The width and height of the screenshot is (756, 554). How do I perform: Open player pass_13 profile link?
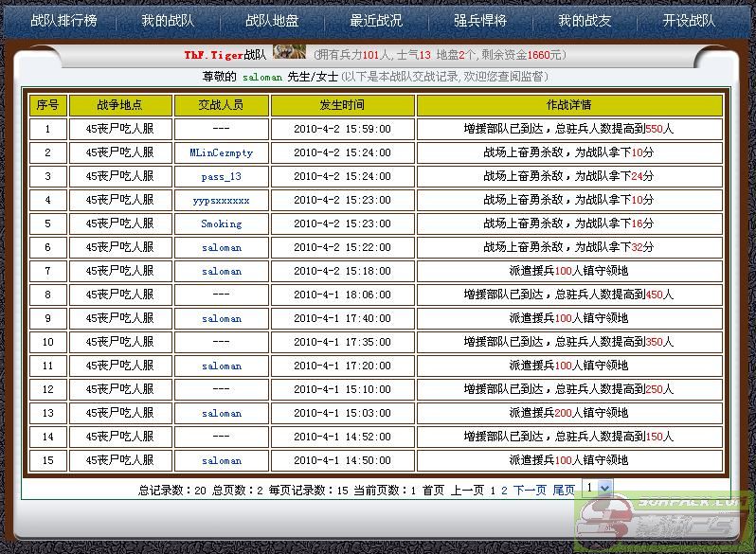tap(221, 176)
